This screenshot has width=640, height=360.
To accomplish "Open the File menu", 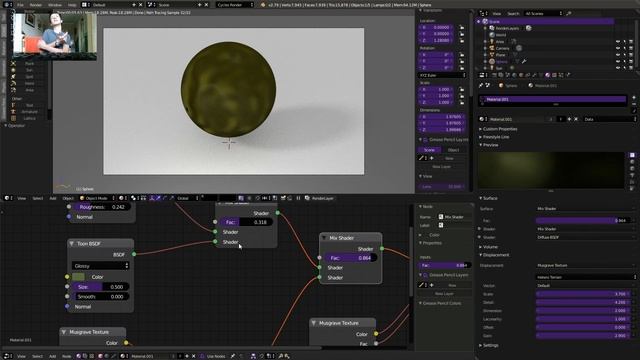I will tap(20, 4).
